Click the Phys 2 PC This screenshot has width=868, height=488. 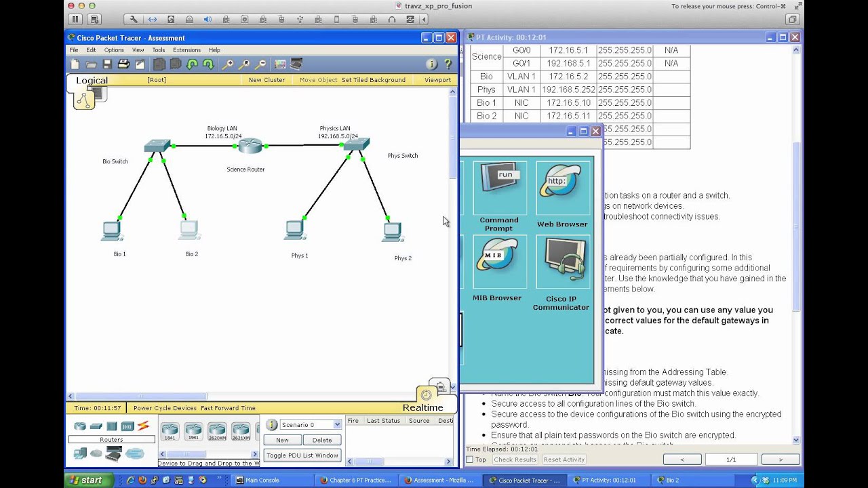(x=392, y=232)
